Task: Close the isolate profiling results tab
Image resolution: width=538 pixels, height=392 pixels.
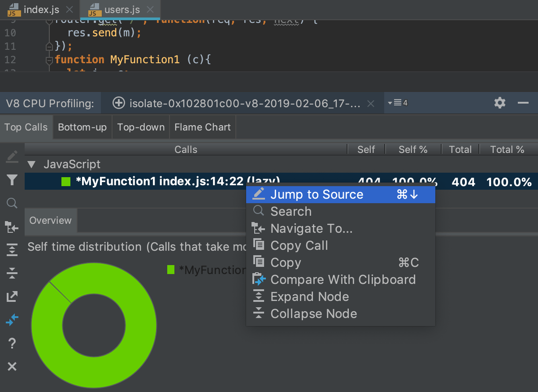Action: [370, 103]
